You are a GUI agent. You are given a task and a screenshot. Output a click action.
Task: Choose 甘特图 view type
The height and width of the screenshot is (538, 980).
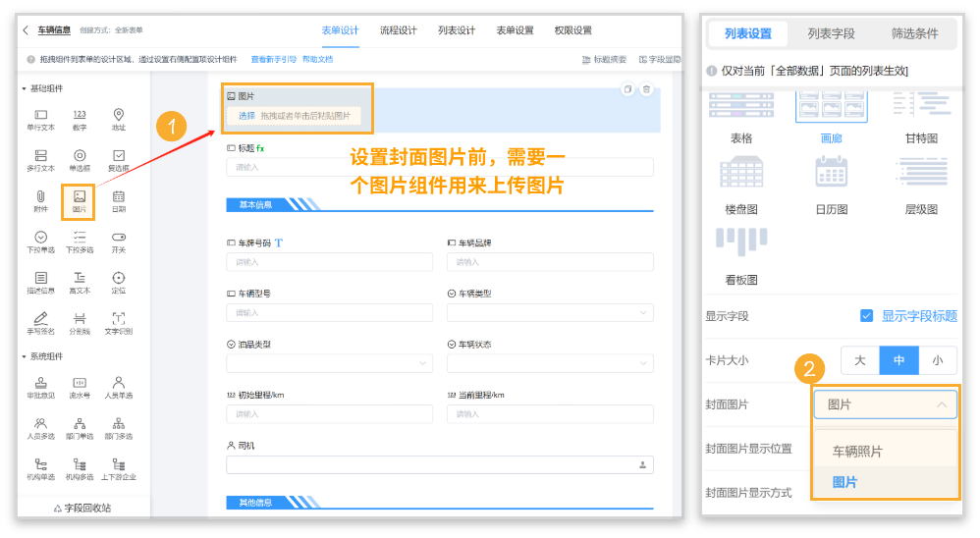[921, 118]
